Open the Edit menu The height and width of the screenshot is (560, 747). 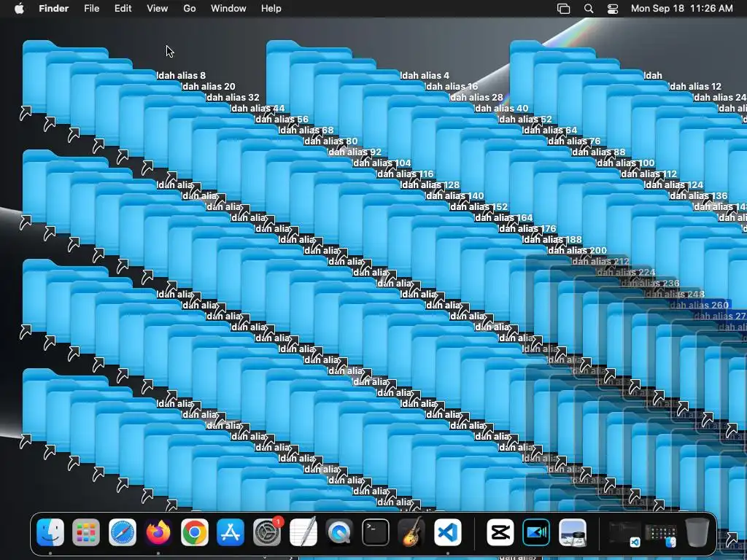(123, 9)
